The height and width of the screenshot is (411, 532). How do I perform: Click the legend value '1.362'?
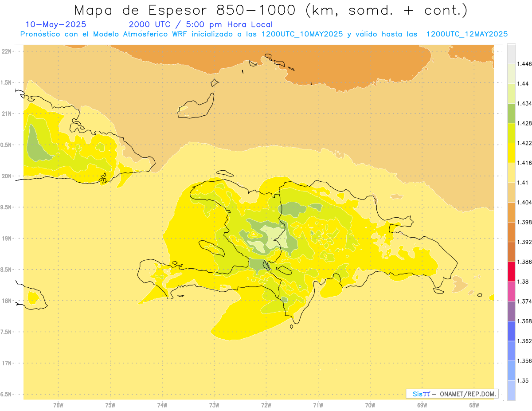pyautogui.click(x=524, y=341)
